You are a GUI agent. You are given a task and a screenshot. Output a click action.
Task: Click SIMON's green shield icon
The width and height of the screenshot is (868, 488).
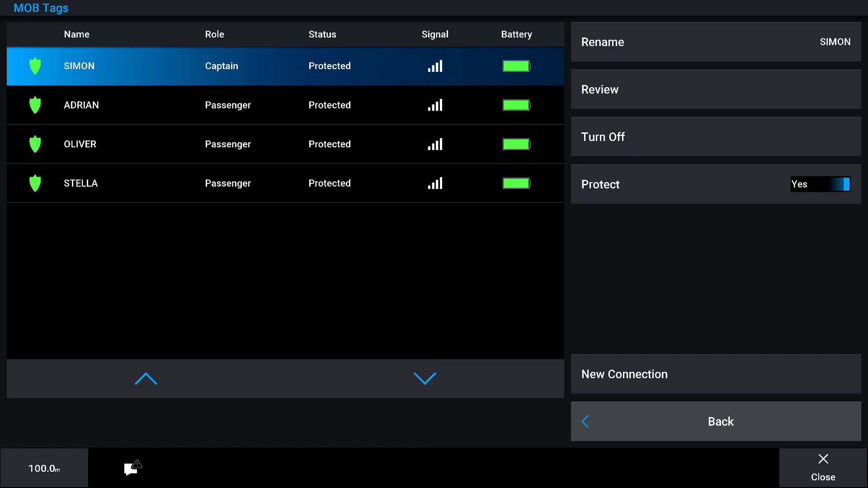(35, 66)
